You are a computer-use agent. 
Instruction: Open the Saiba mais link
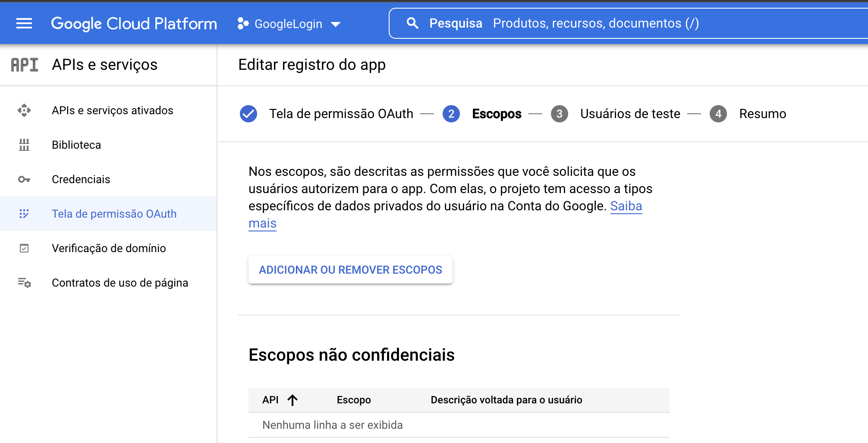point(626,206)
